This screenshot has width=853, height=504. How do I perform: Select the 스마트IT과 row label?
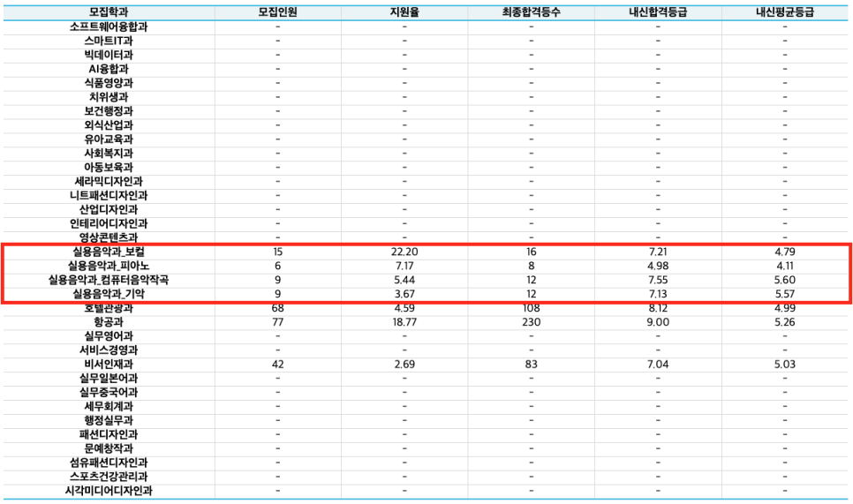click(x=109, y=41)
